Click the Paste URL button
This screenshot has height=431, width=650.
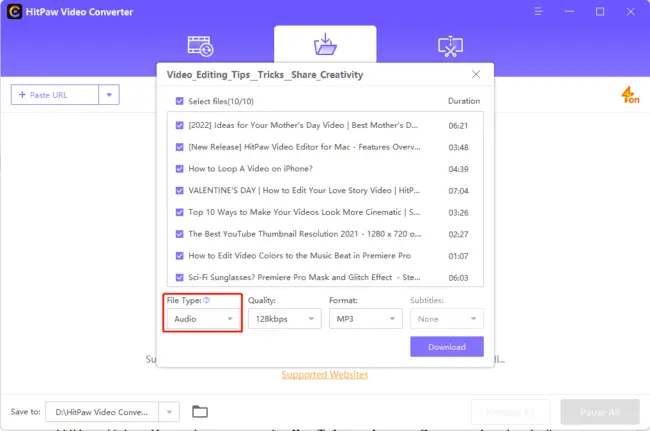point(55,95)
